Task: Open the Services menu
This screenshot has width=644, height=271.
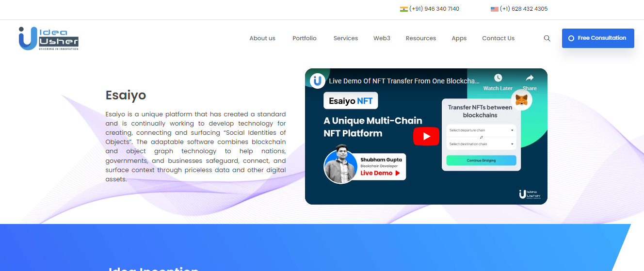Action: [346, 38]
